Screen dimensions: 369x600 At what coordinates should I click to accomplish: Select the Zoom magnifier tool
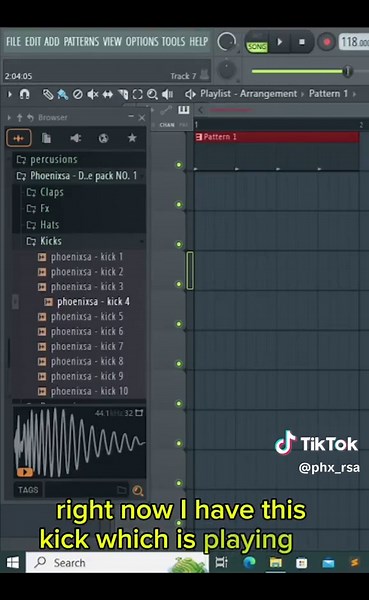coord(152,94)
